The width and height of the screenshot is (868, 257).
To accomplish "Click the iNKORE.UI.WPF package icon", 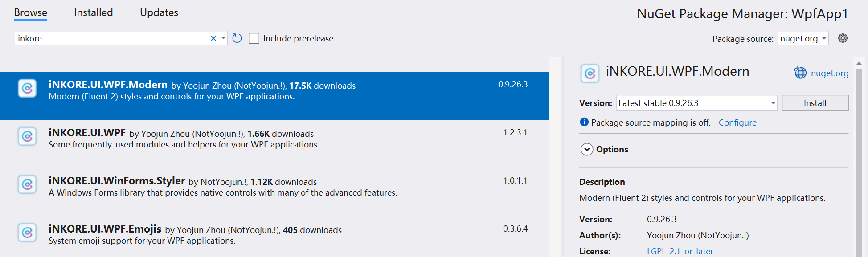I will (27, 136).
